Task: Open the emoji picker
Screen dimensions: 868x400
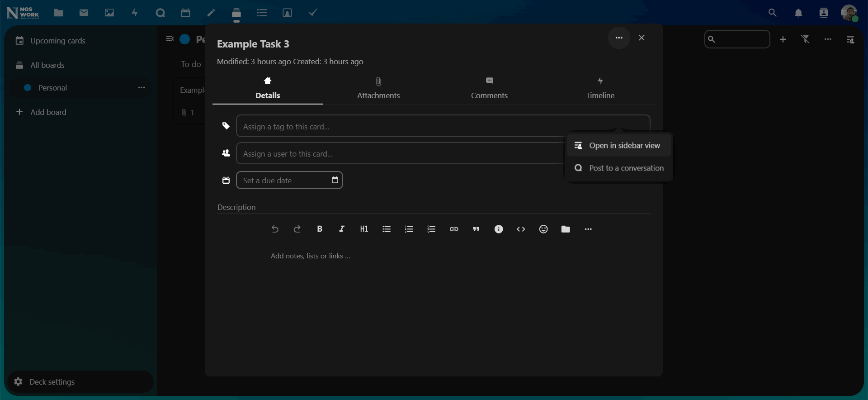Action: click(x=543, y=229)
